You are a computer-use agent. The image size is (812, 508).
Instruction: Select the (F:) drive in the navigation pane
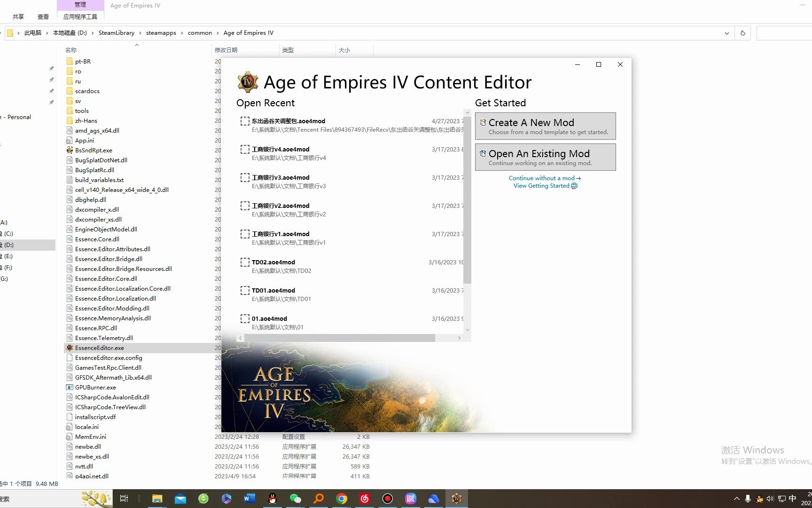(x=27, y=268)
